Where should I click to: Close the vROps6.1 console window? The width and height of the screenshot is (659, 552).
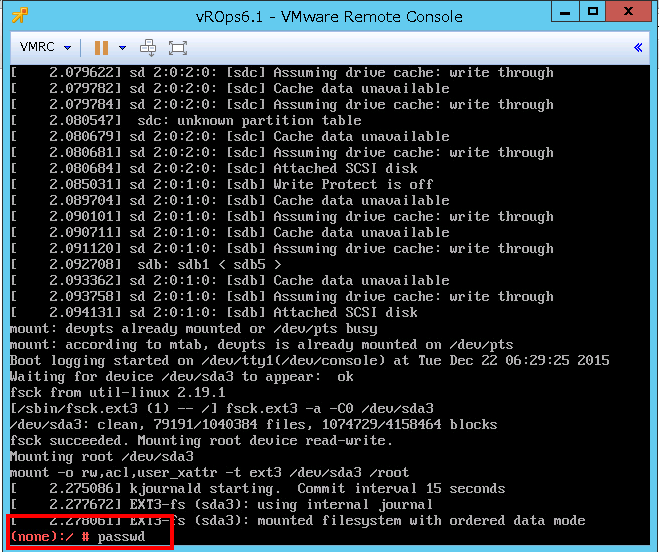coord(629,11)
